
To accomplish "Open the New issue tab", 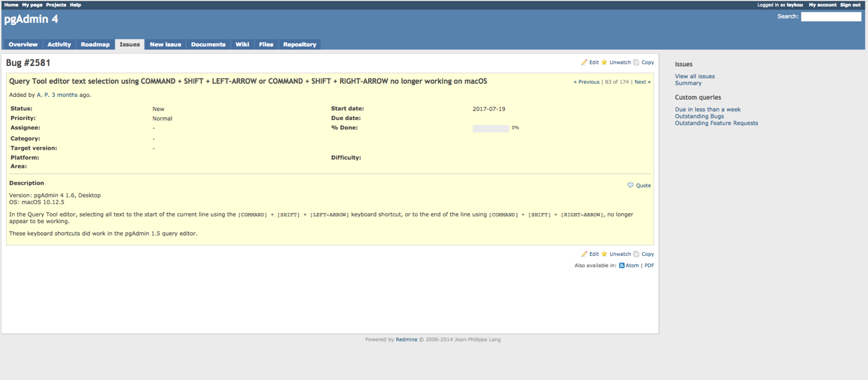I will pyautogui.click(x=165, y=45).
